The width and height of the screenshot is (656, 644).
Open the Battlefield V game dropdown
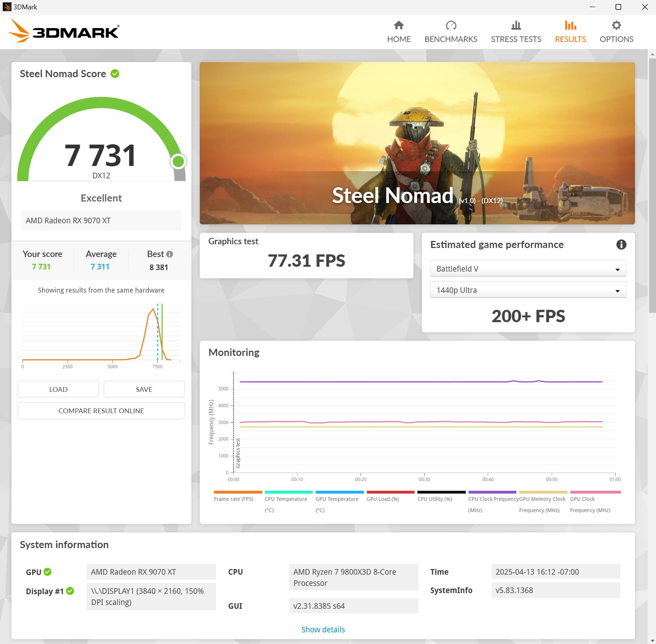(528, 268)
